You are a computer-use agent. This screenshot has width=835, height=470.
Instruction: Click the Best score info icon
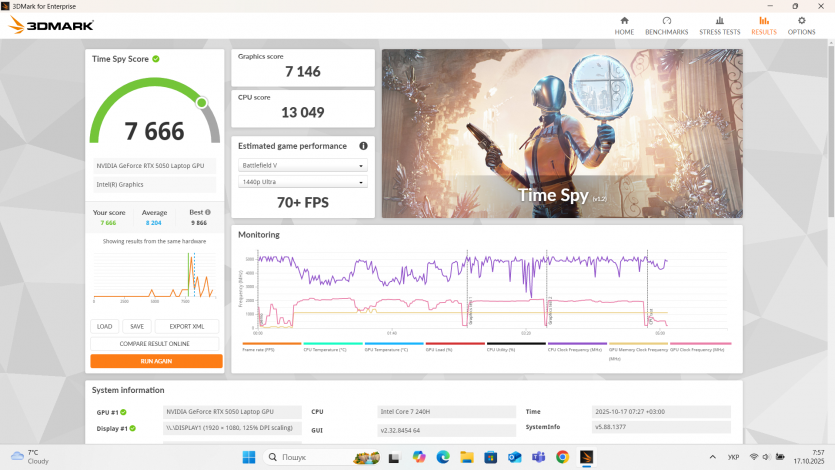click(206, 212)
